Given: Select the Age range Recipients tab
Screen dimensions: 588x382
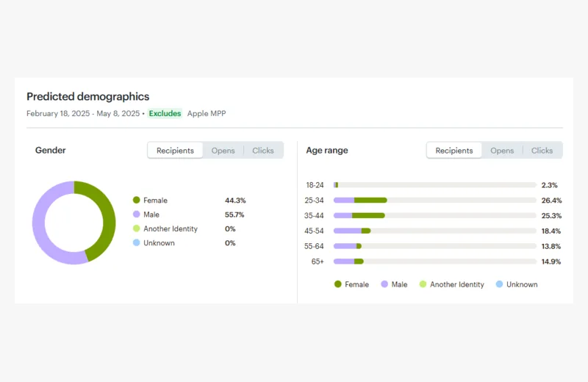Looking at the screenshot, I should click(x=454, y=151).
